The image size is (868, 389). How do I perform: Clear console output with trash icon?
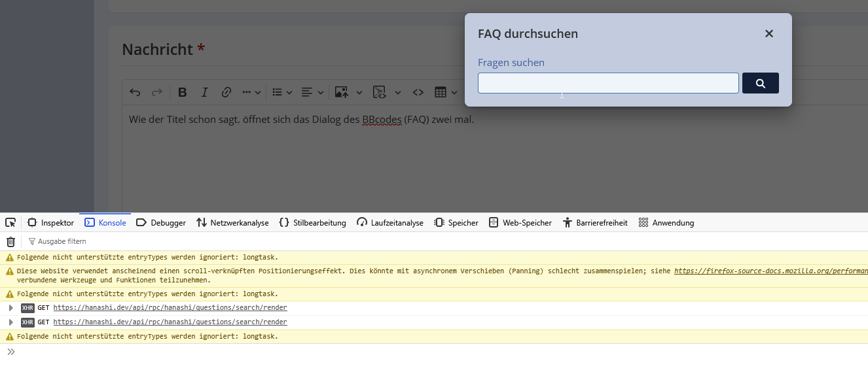[10, 241]
